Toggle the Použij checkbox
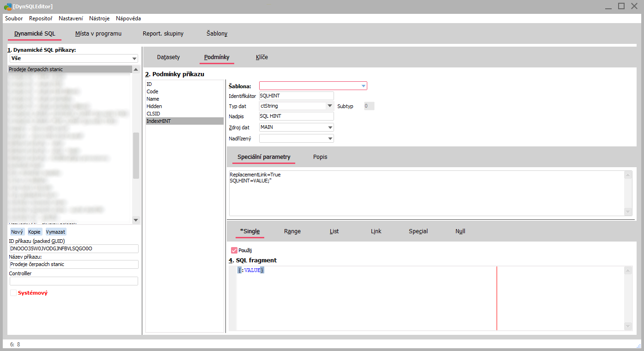This screenshot has width=644, height=351. point(234,250)
